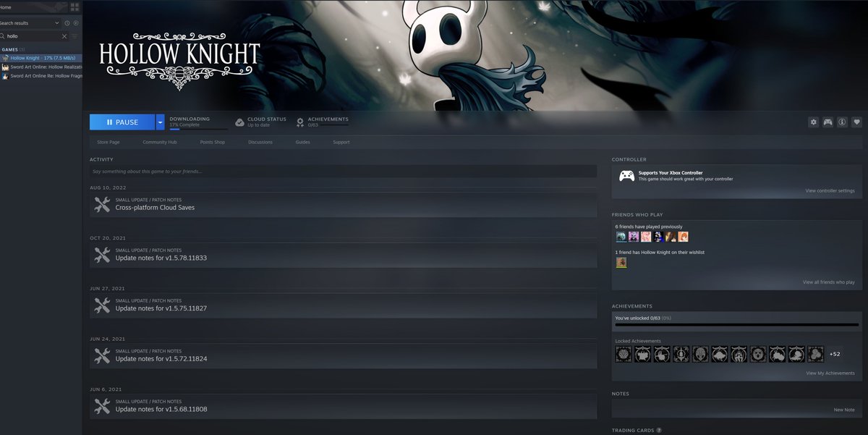Image resolution: width=868 pixels, height=435 pixels.
Task: Select the fourth locked achievement icon
Action: click(681, 354)
